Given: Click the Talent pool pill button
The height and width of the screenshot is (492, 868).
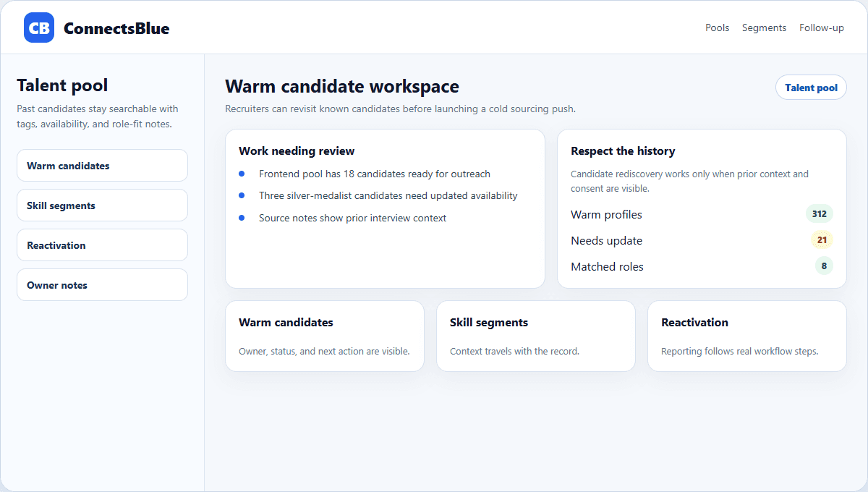Looking at the screenshot, I should pos(811,88).
